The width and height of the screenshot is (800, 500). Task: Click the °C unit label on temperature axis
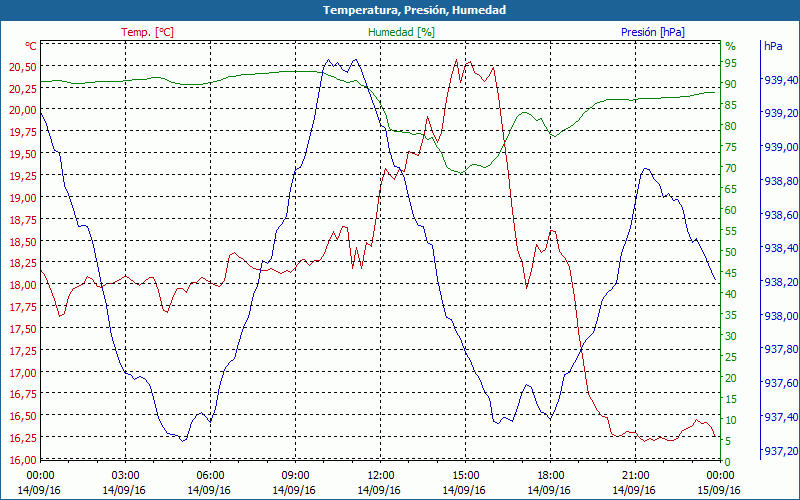point(31,46)
